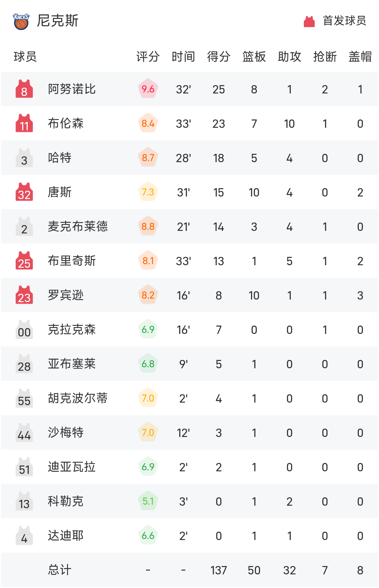Click the 助攻 column header
Image resolution: width=379 pixels, height=588 pixels.
point(289,57)
